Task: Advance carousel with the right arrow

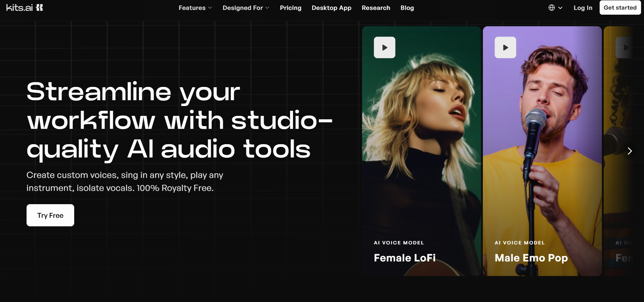Action: click(x=629, y=151)
